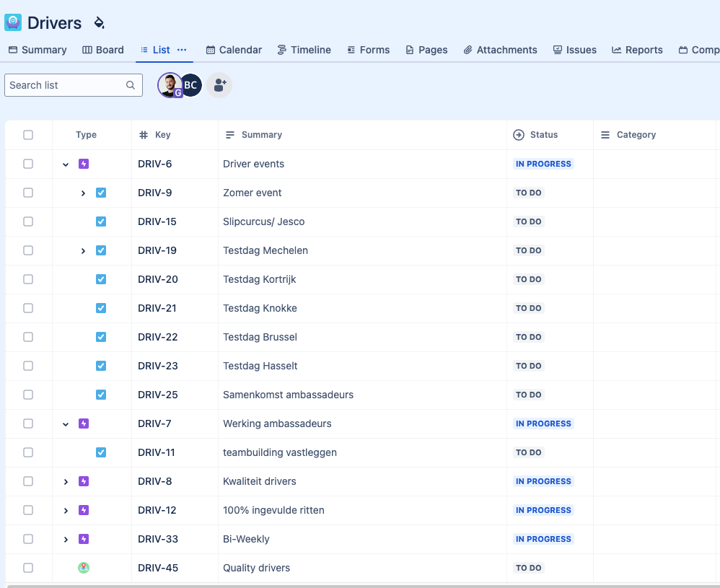Expand the DRIV-19 Testdag Mechelen row
The image size is (720, 588).
click(83, 251)
